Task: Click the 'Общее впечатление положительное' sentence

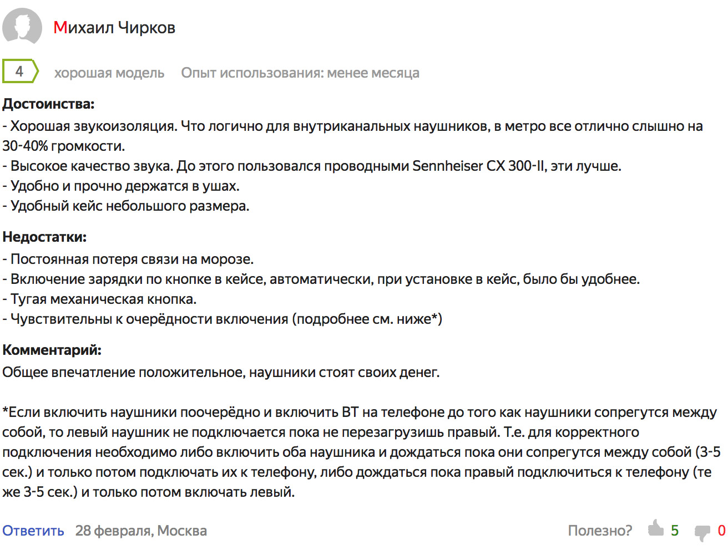Action: click(221, 372)
